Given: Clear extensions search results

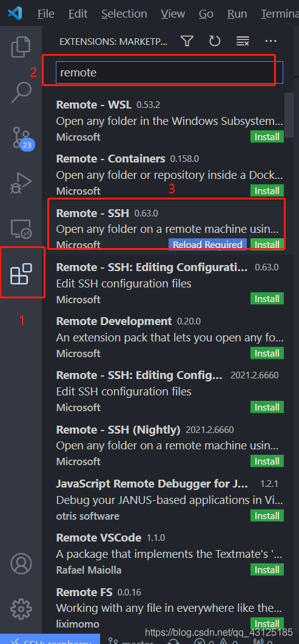Looking at the screenshot, I should (243, 41).
